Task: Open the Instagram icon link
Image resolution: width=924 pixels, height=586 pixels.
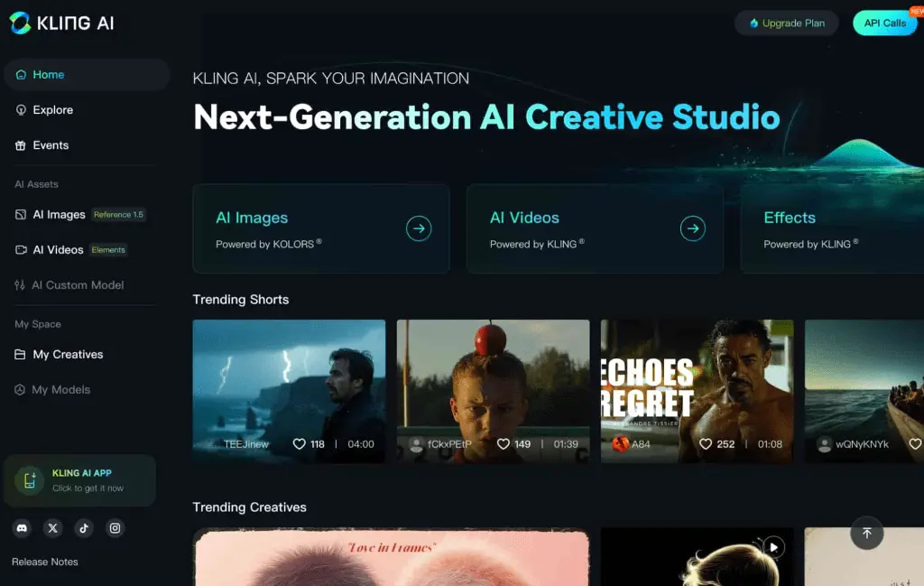Action: click(115, 528)
